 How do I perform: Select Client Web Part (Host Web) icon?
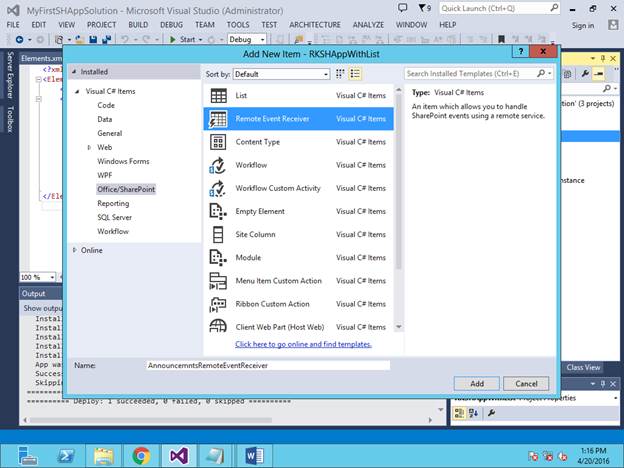pyautogui.click(x=218, y=326)
